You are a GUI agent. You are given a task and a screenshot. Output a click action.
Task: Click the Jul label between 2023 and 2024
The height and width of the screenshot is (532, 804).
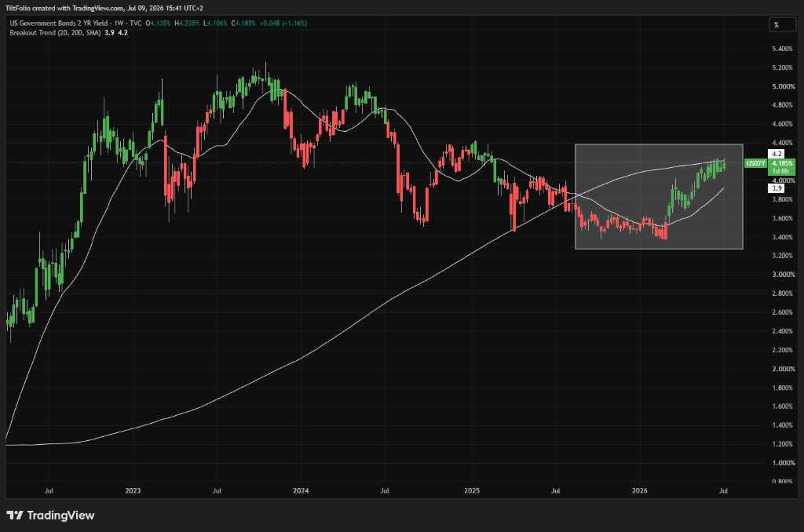pyautogui.click(x=217, y=490)
